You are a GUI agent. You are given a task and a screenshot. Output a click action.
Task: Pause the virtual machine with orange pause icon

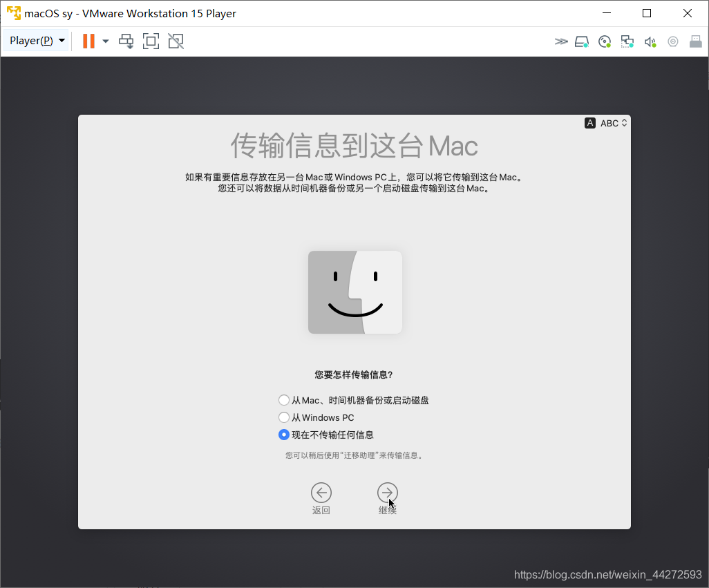click(88, 41)
